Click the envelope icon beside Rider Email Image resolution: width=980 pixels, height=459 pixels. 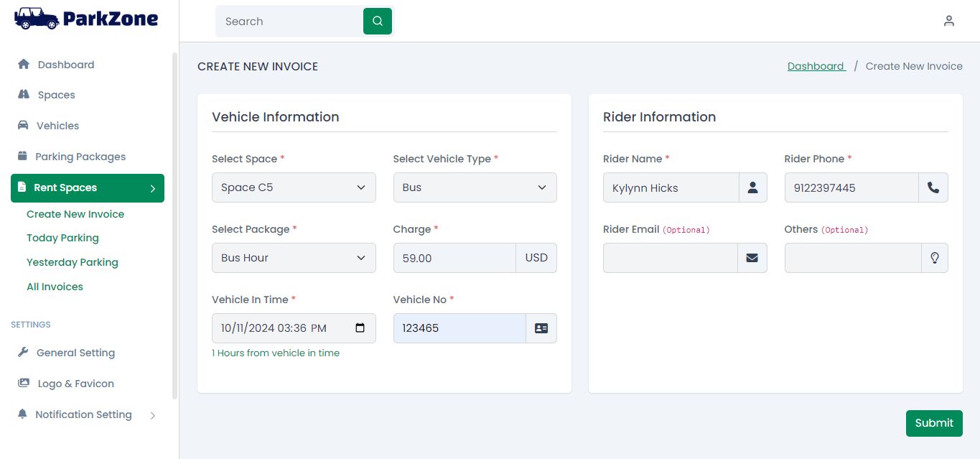(752, 258)
